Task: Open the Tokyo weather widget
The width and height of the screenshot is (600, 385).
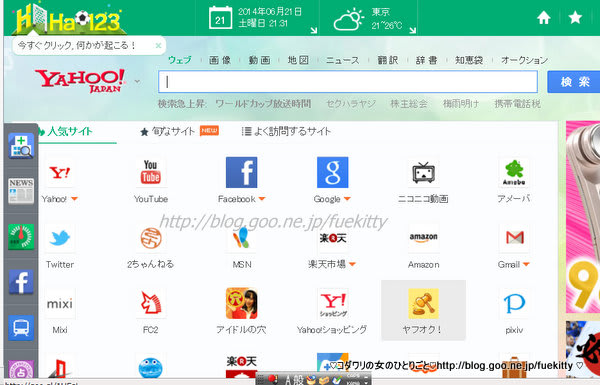Action: click(x=368, y=18)
